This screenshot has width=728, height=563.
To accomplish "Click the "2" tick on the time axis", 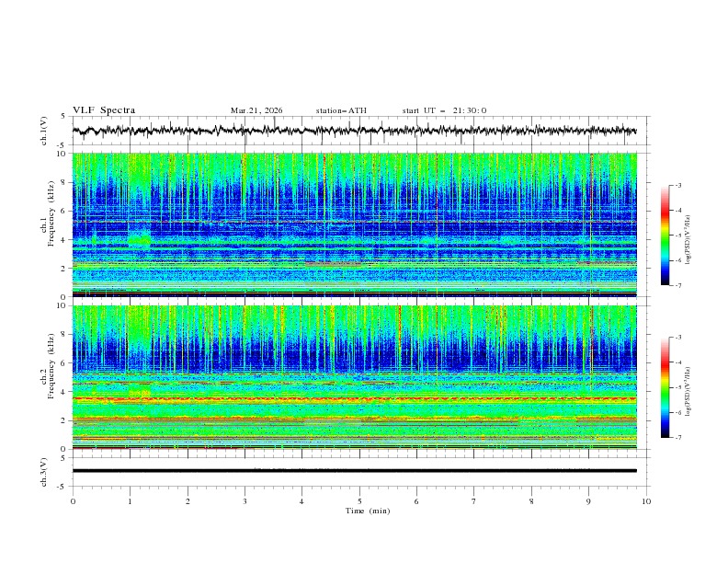I will pyautogui.click(x=188, y=501).
